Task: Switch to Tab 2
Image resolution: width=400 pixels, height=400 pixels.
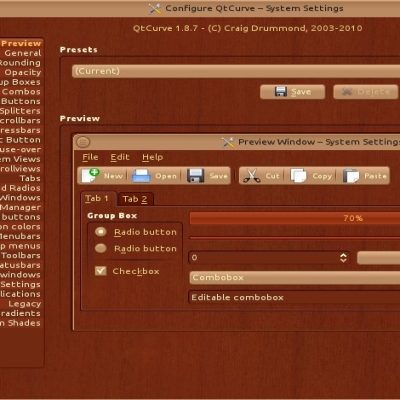Action: point(136,199)
